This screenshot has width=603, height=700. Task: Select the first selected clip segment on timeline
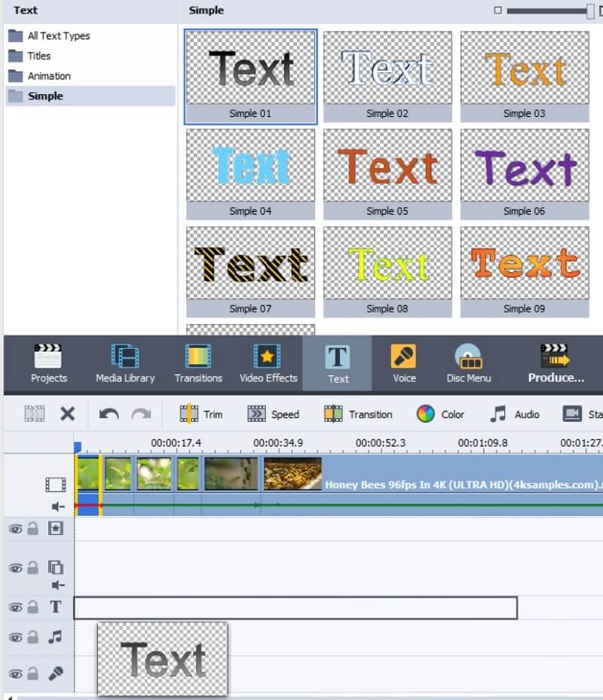click(88, 484)
